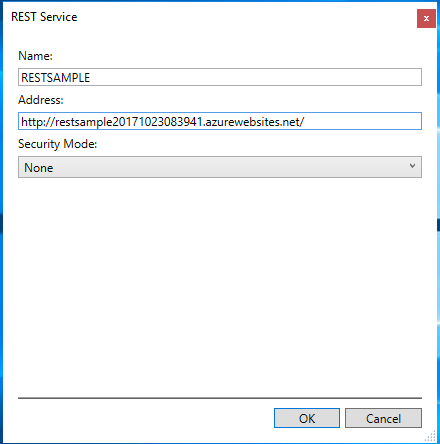Focus the Name field containing RESTSAMPLE
This screenshot has width=440, height=444.
point(220,77)
